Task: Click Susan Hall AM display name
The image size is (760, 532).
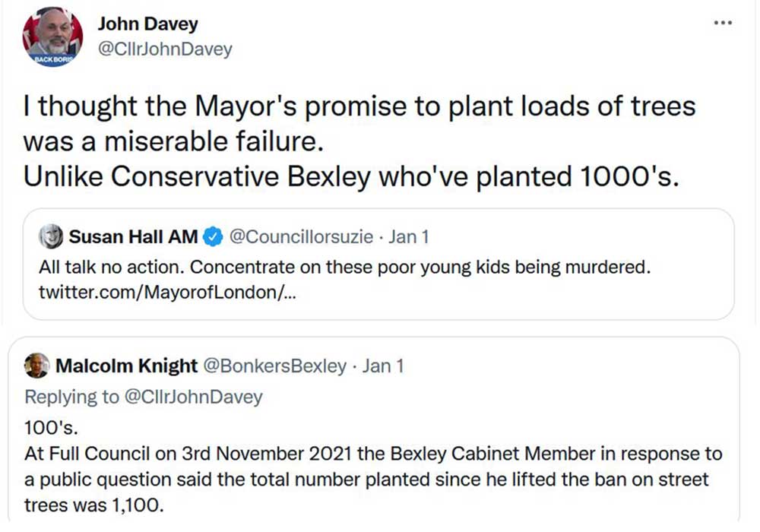Action: 133,237
